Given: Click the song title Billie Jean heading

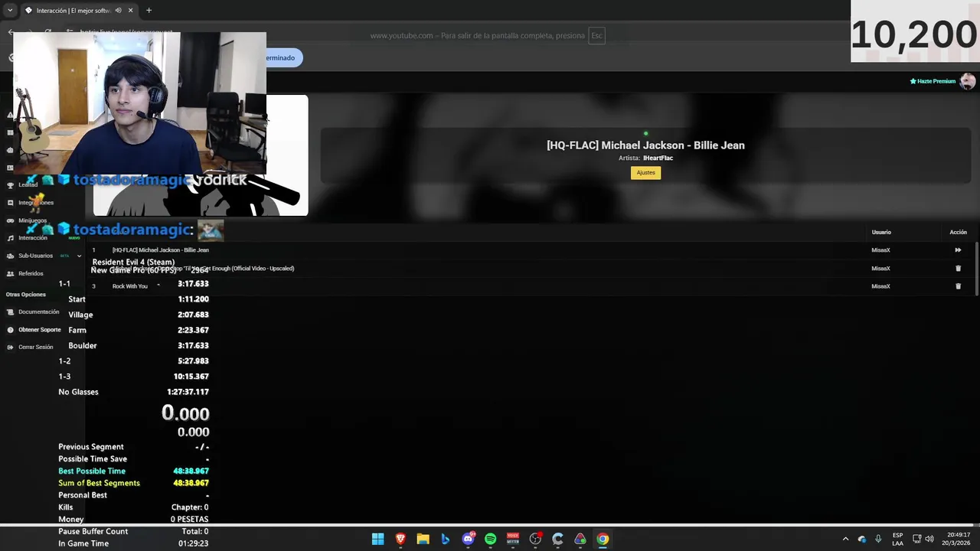Looking at the screenshot, I should pos(645,145).
